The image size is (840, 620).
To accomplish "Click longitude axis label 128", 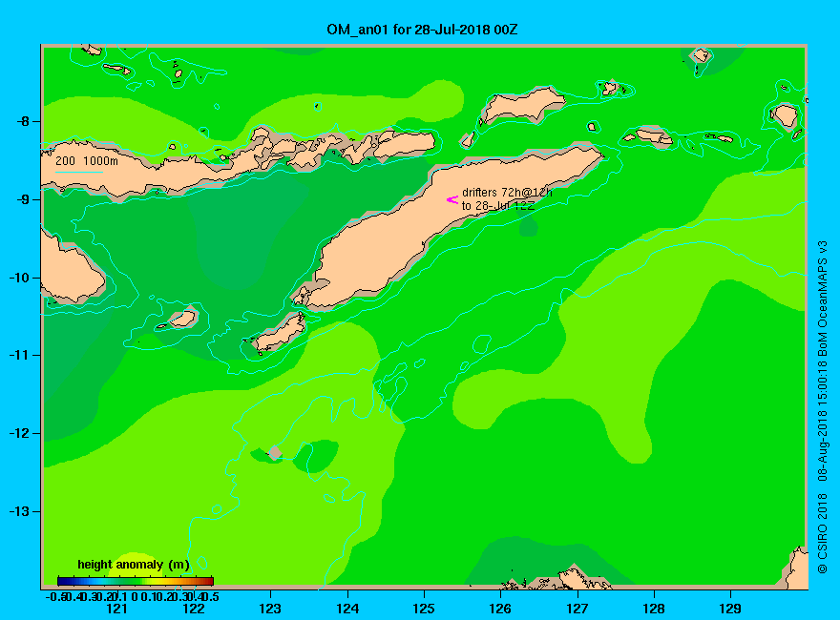I will click(654, 609).
